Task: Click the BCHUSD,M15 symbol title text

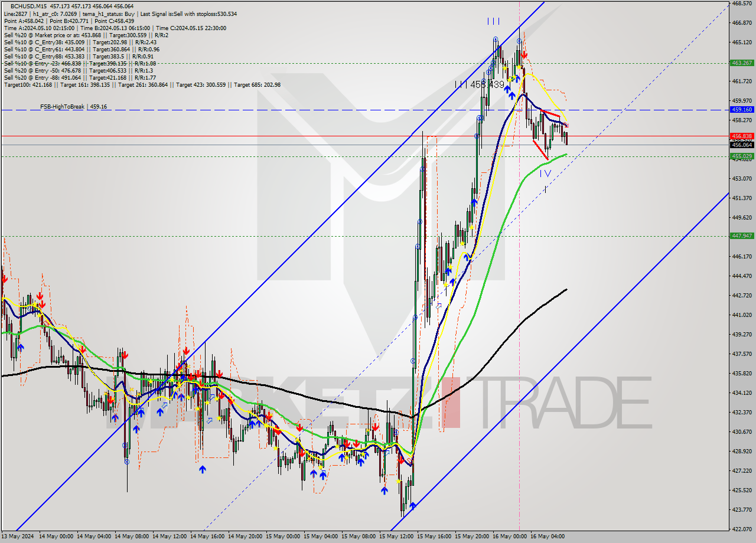Action: click(x=28, y=6)
